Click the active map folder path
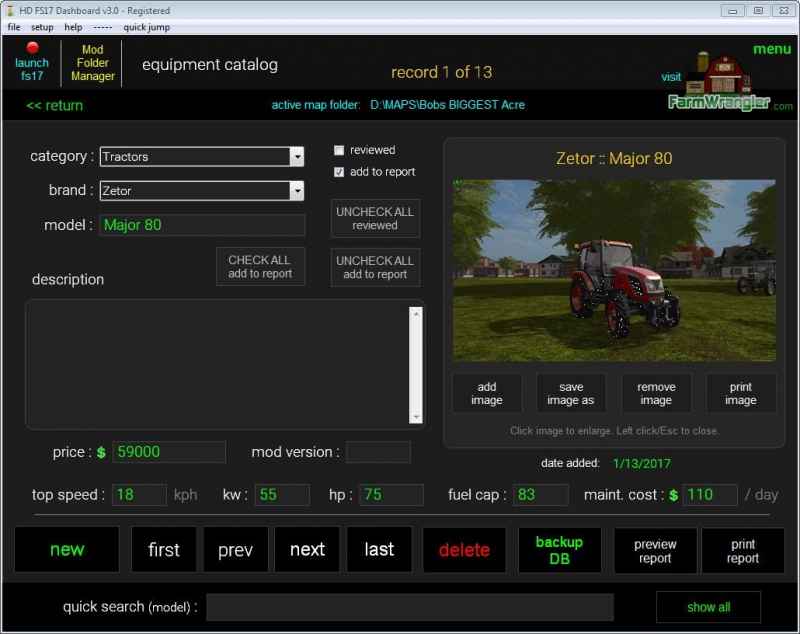Screen dimensions: 800x634 click(x=447, y=105)
